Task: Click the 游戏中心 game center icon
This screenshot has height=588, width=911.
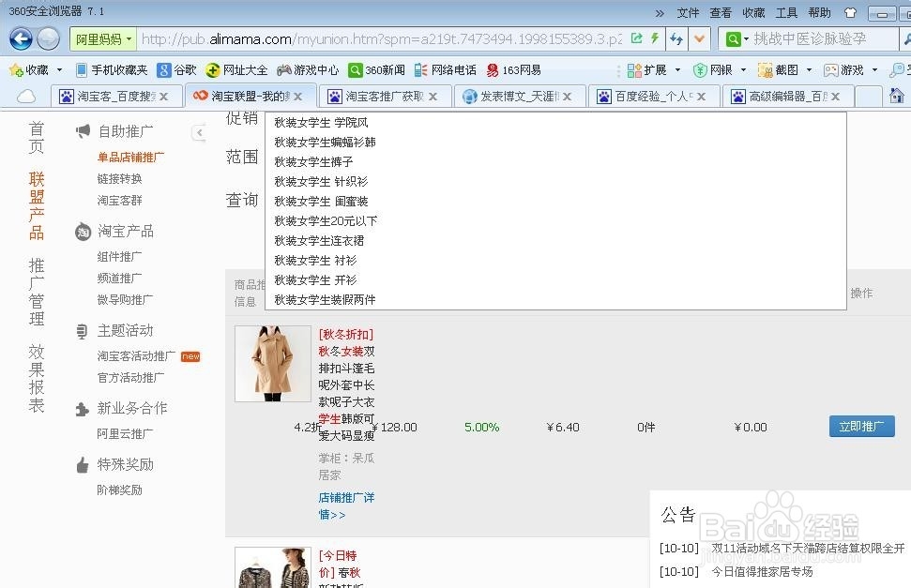Action: [x=307, y=69]
